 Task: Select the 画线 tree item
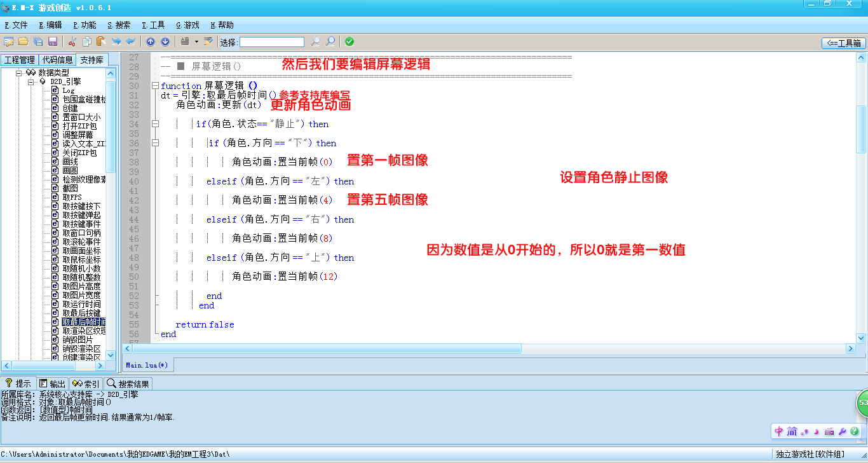(70, 162)
